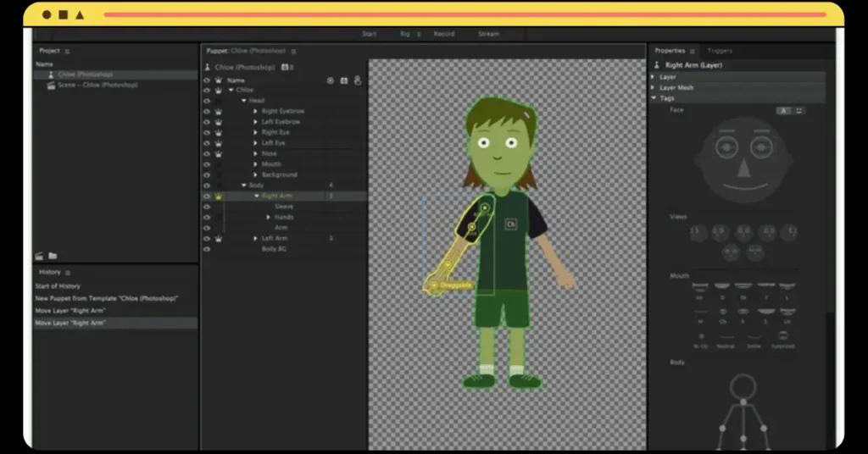Click crown icon on Chloe row
This screenshot has width=868, height=454.
tap(218, 90)
